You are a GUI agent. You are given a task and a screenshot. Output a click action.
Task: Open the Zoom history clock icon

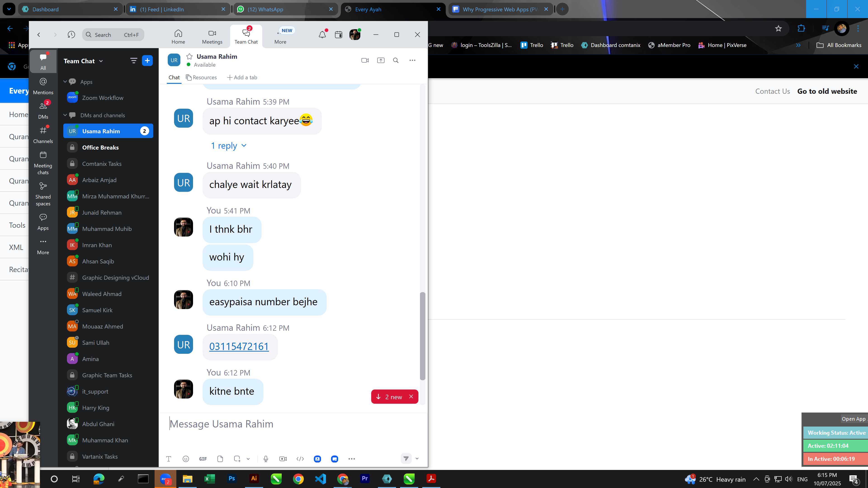71,35
